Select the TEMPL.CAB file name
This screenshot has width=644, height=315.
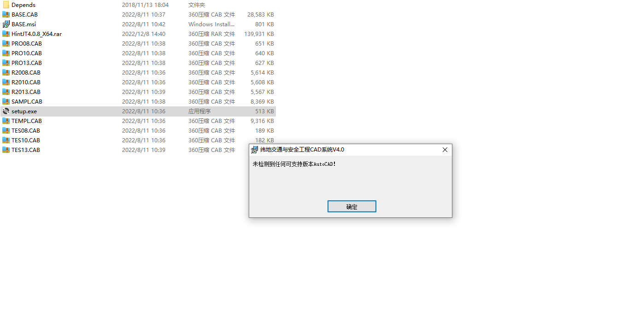pyautogui.click(x=27, y=121)
